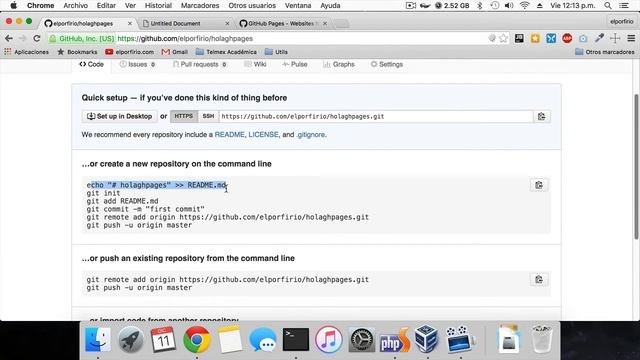
Task: Copy the quick setup repository URL
Action: [x=541, y=116]
